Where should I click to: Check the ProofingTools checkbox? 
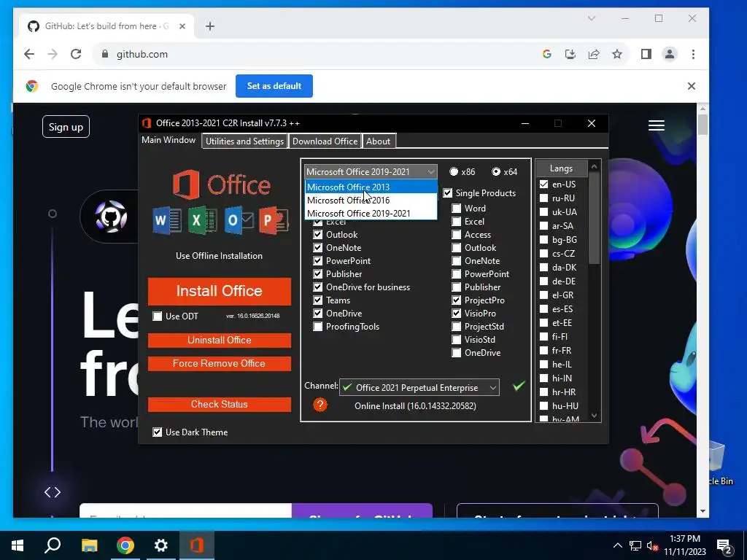[318, 327]
